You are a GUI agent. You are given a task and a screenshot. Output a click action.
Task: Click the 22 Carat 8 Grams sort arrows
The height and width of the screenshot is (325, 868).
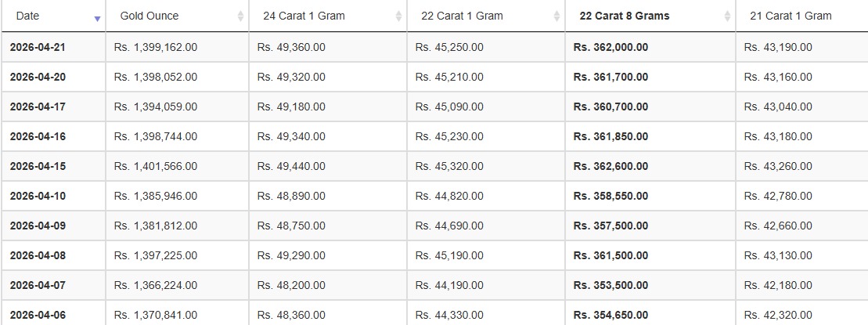tap(727, 16)
